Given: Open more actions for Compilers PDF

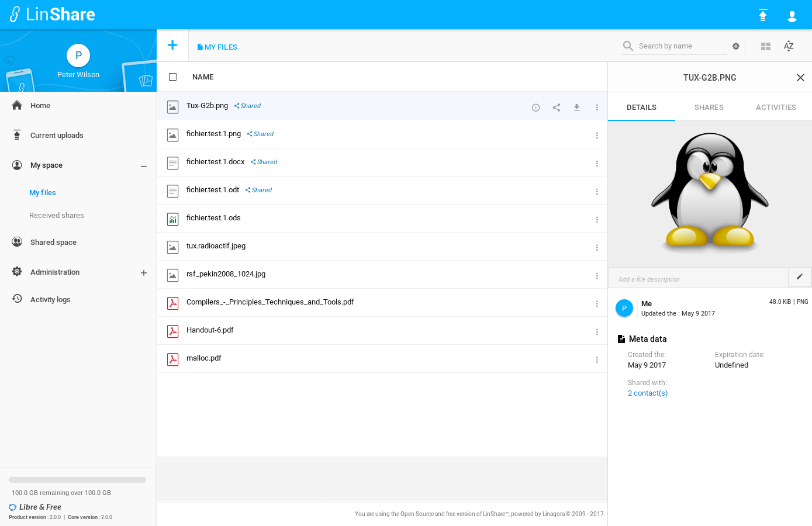Looking at the screenshot, I should pyautogui.click(x=597, y=304).
